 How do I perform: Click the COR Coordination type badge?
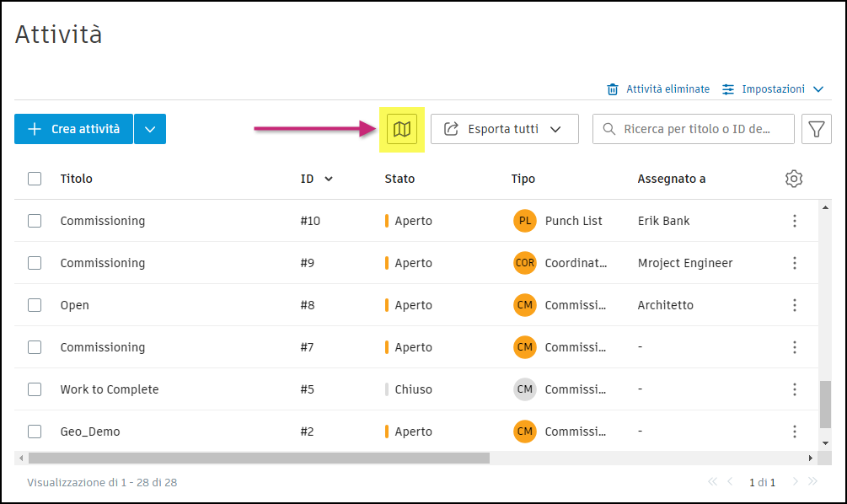524,263
